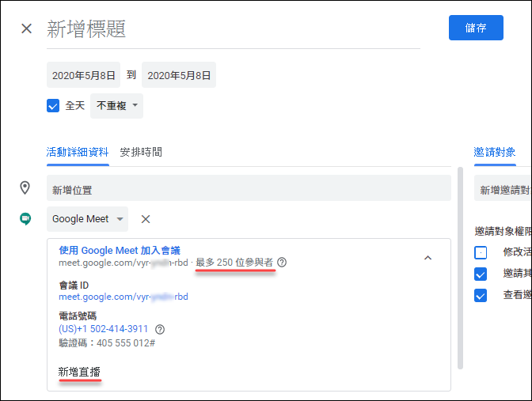The width and height of the screenshot is (532, 401).
Task: Uncheck the 邀請其他人 guest permission checkbox
Action: 481,274
